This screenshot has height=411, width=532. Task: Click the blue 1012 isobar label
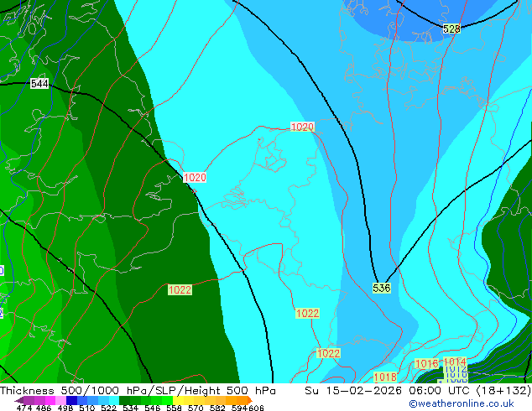tap(456, 369)
